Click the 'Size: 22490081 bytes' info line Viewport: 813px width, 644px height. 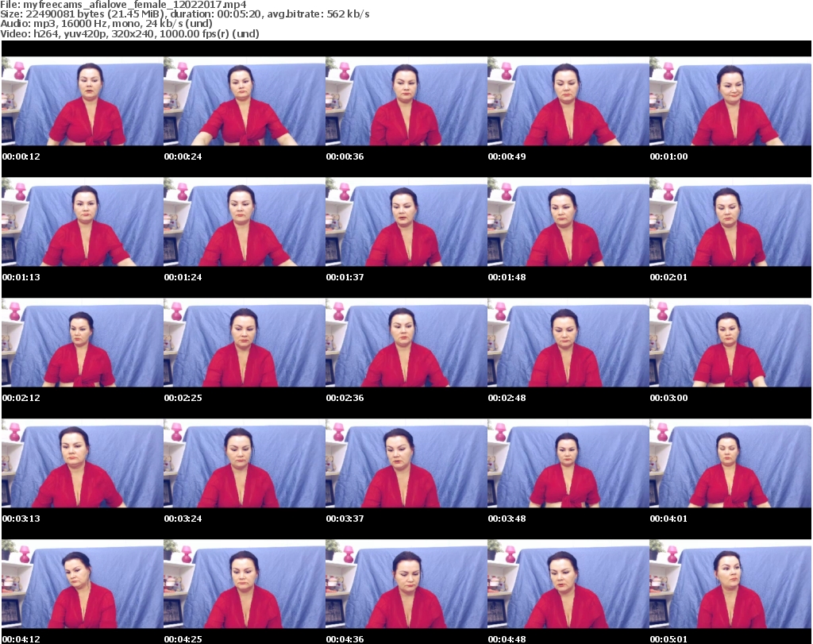click(185, 14)
